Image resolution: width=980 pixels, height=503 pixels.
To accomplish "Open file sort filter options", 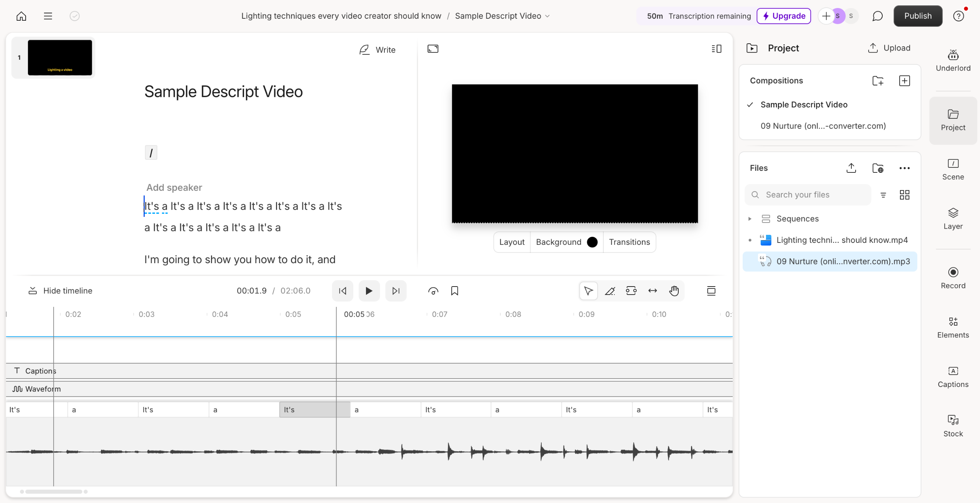I will [x=884, y=195].
